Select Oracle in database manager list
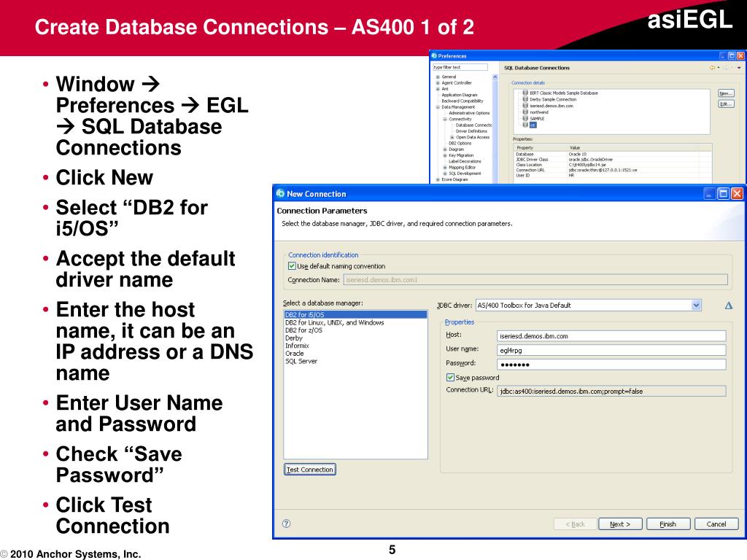The height and width of the screenshot is (560, 747). pyautogui.click(x=295, y=354)
